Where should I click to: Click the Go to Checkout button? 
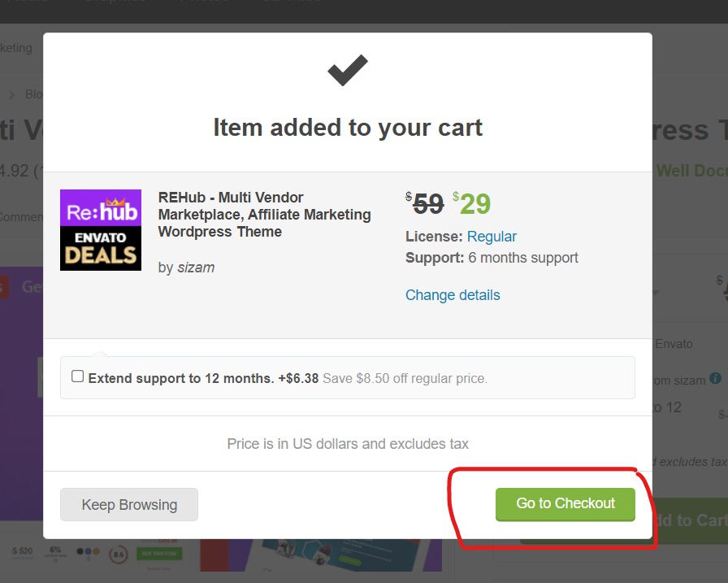565,504
